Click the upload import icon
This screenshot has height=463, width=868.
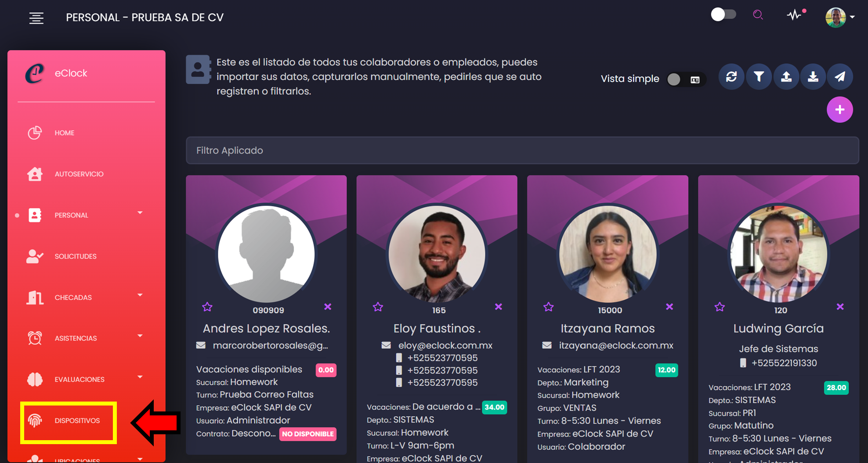point(786,77)
